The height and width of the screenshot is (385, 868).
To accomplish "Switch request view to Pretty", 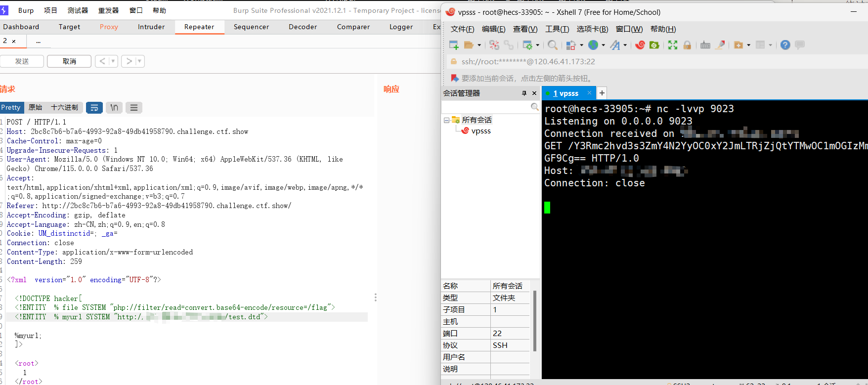I will 11,108.
